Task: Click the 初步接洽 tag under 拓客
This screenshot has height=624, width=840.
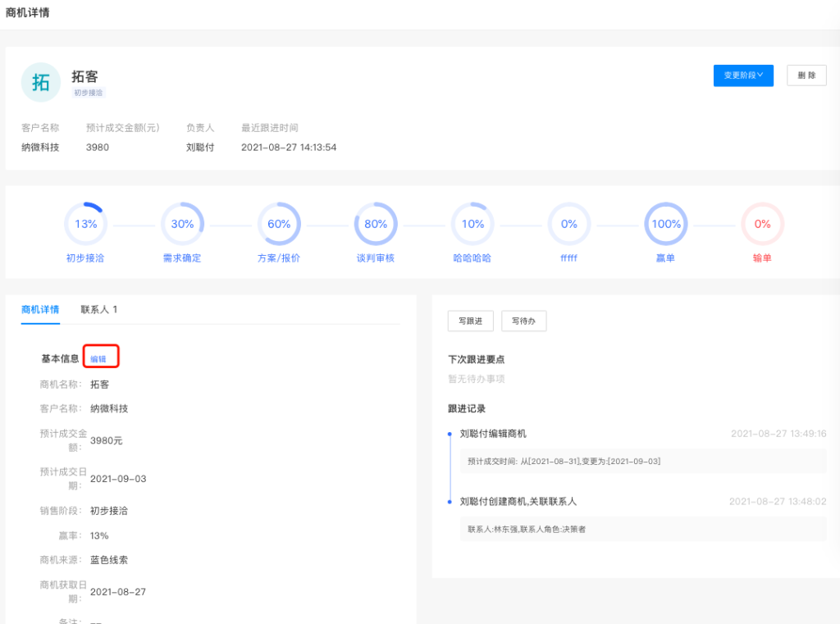Action: 89,93
